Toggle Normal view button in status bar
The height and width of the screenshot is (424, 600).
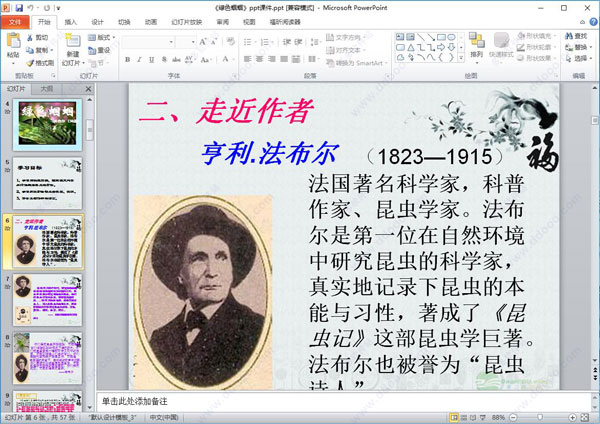(x=454, y=417)
